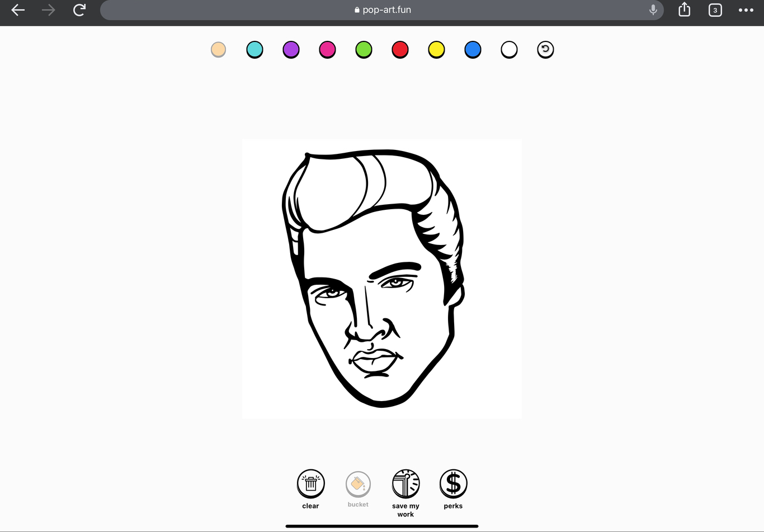Image resolution: width=764 pixels, height=532 pixels.
Task: Open the browser tabs counter button
Action: (715, 10)
